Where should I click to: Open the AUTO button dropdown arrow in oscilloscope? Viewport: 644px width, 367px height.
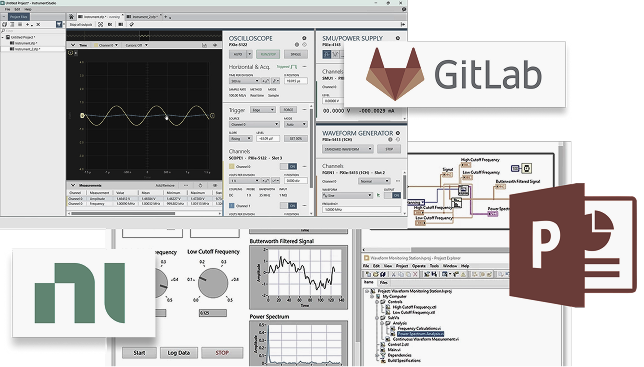coord(249,54)
